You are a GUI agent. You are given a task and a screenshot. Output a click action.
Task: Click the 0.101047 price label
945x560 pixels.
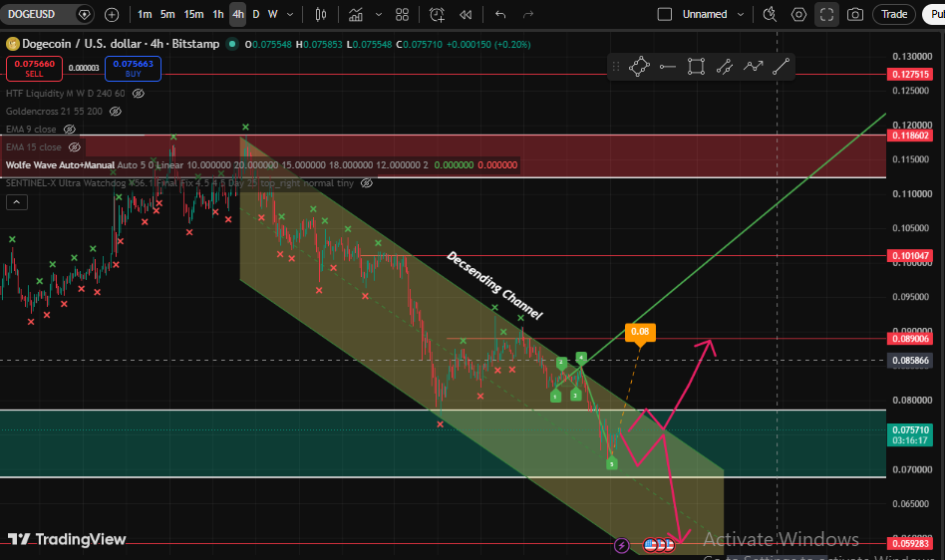910,256
